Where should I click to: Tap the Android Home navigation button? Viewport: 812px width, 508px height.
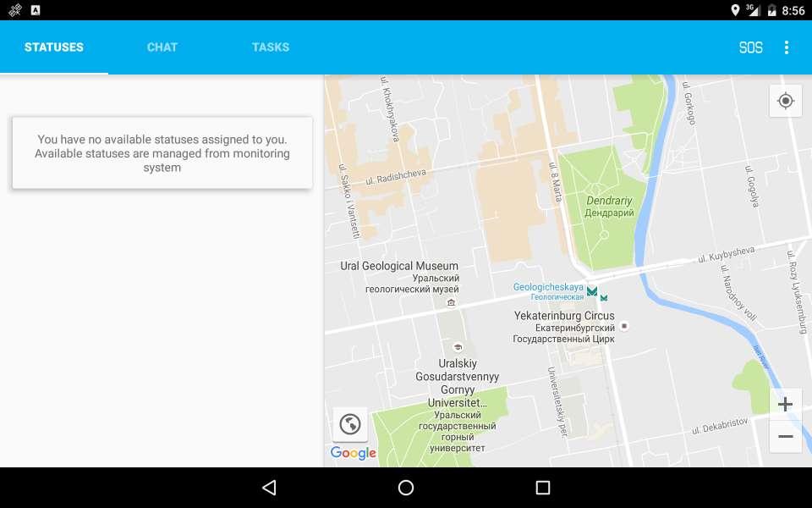pos(406,488)
